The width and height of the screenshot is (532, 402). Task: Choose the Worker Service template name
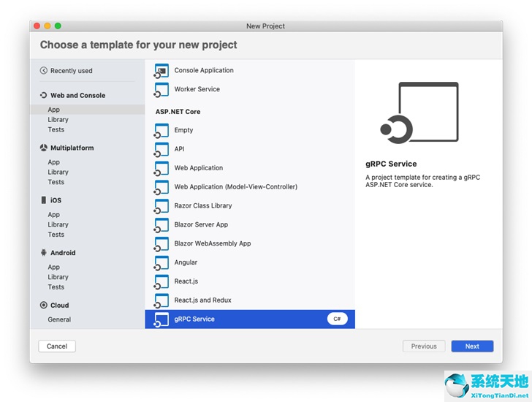tap(197, 89)
